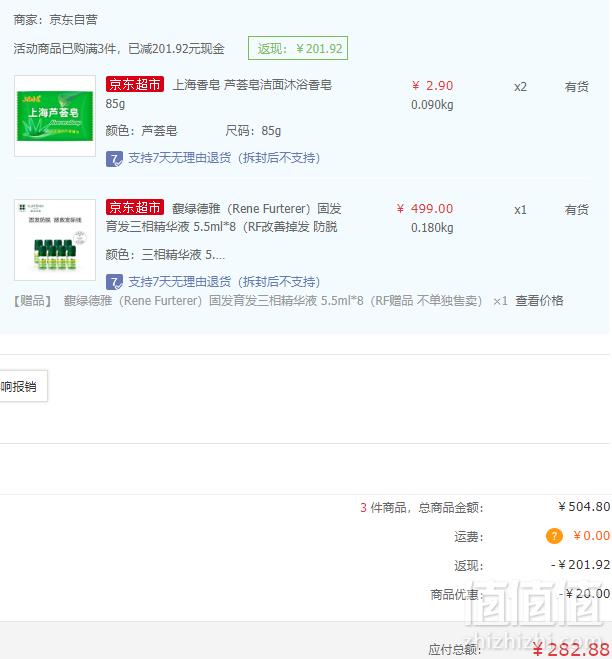The image size is (612, 659).
Task: Click the orange question mark next to 运费
Action: pyautogui.click(x=554, y=536)
